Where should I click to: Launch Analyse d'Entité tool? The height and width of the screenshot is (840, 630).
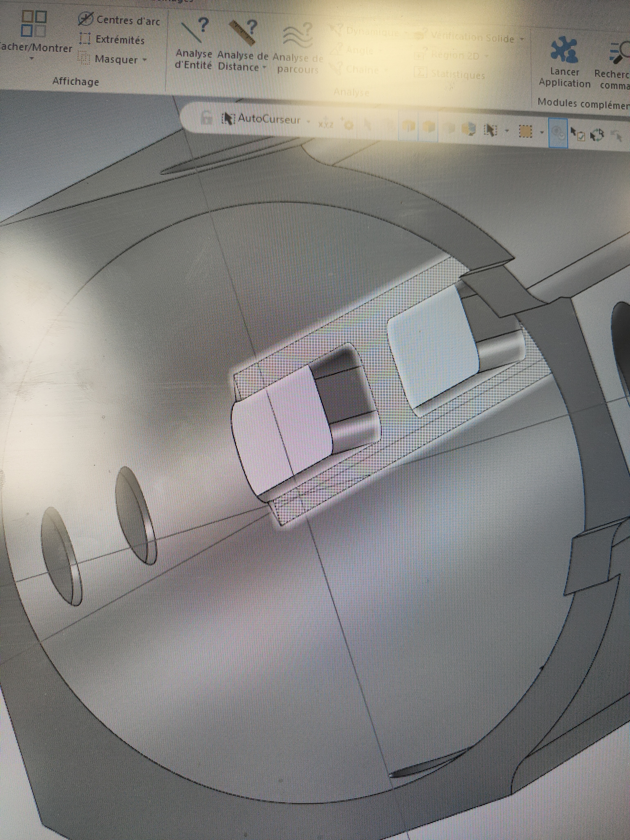[194, 45]
